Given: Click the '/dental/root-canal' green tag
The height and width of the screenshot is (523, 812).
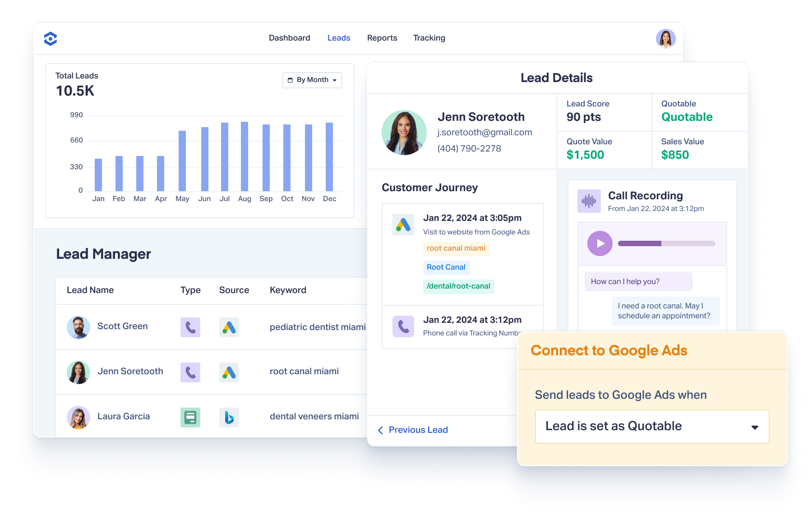Looking at the screenshot, I should (458, 286).
